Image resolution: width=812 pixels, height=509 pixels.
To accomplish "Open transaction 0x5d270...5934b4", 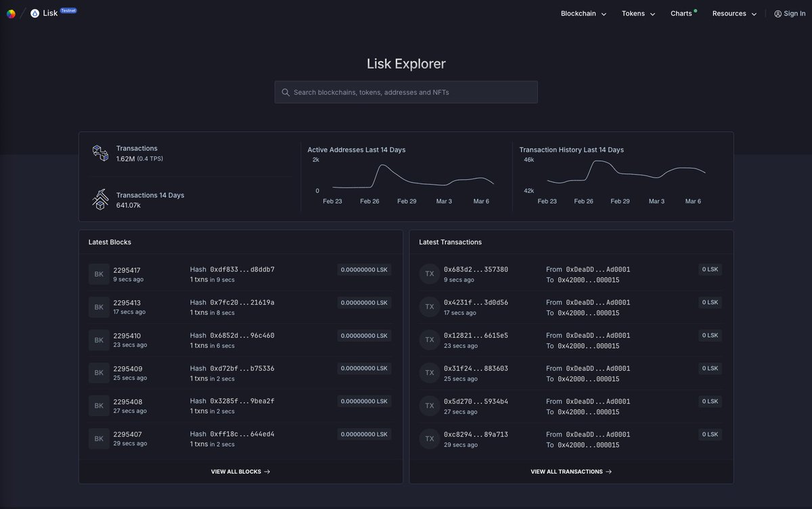I will click(476, 401).
